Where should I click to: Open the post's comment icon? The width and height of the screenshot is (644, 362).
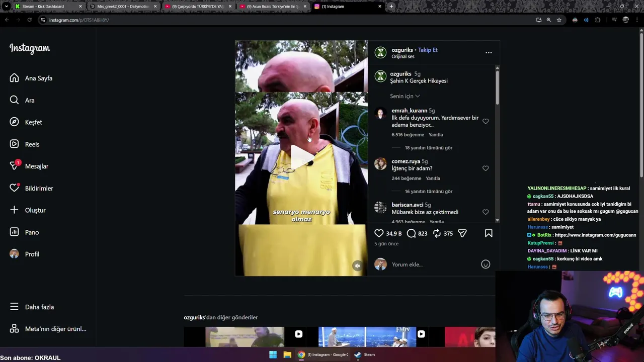[x=411, y=233]
